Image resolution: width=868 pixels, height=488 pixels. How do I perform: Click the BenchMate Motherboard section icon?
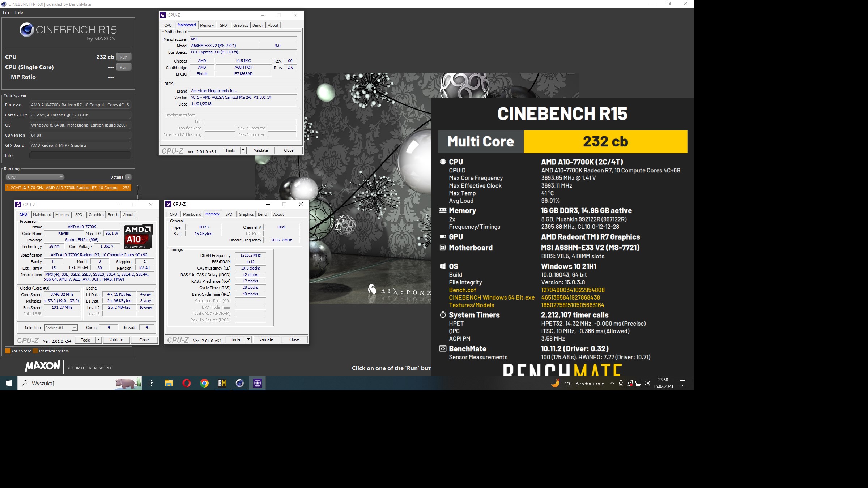(x=443, y=248)
